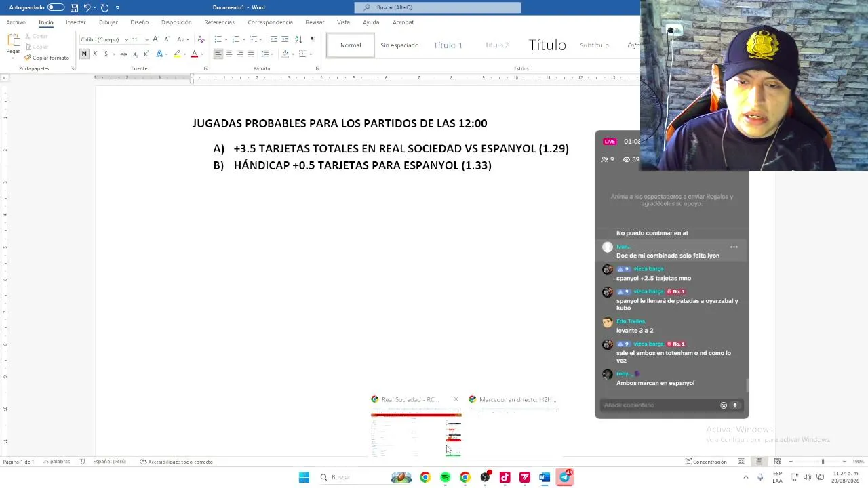Sort the selection with the A-Z icon
Viewport: 868px width, 488px height.
298,39
